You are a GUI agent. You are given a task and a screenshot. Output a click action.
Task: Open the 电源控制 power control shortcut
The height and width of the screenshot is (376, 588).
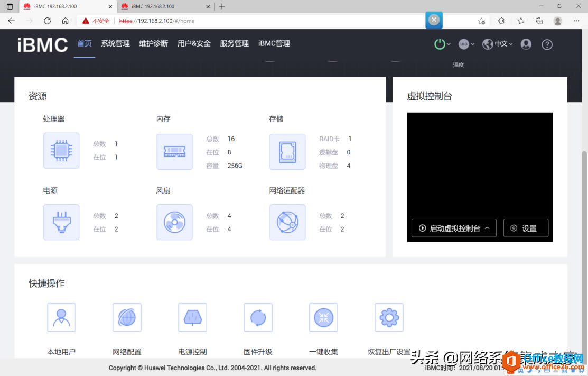click(192, 317)
